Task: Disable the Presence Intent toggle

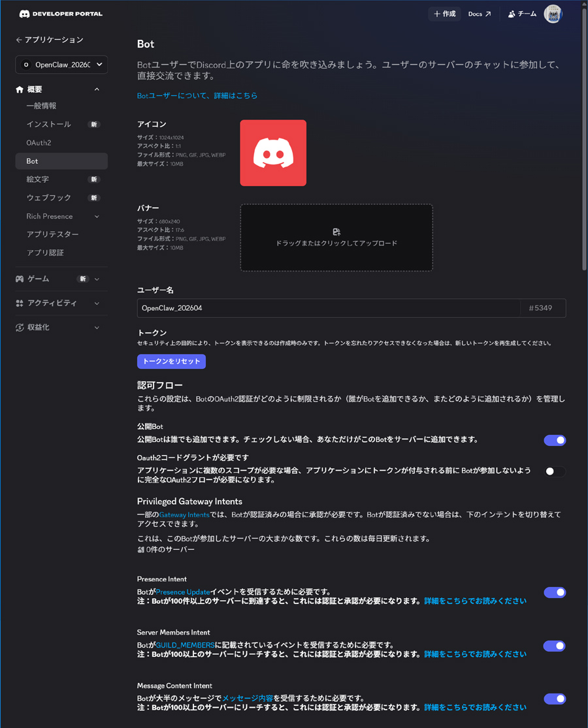Action: 554,592
